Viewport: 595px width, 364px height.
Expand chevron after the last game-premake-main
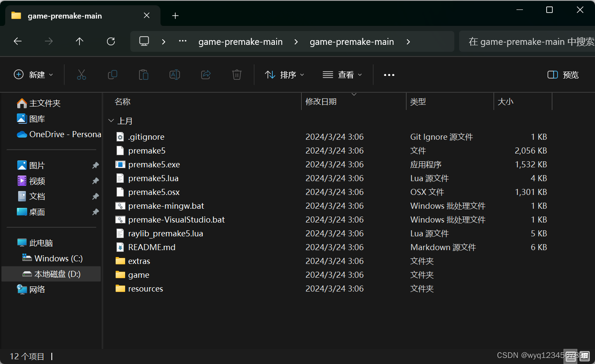point(408,42)
